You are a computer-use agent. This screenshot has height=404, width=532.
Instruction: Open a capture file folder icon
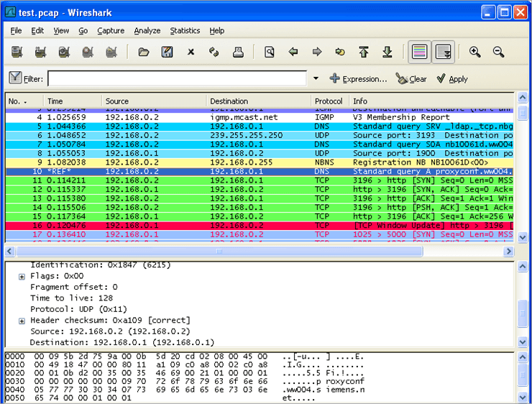[x=144, y=52]
